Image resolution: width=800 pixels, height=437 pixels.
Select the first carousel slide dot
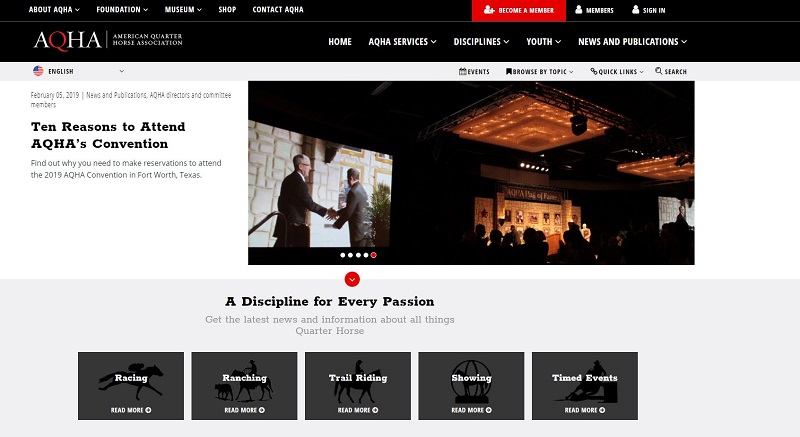(342, 255)
